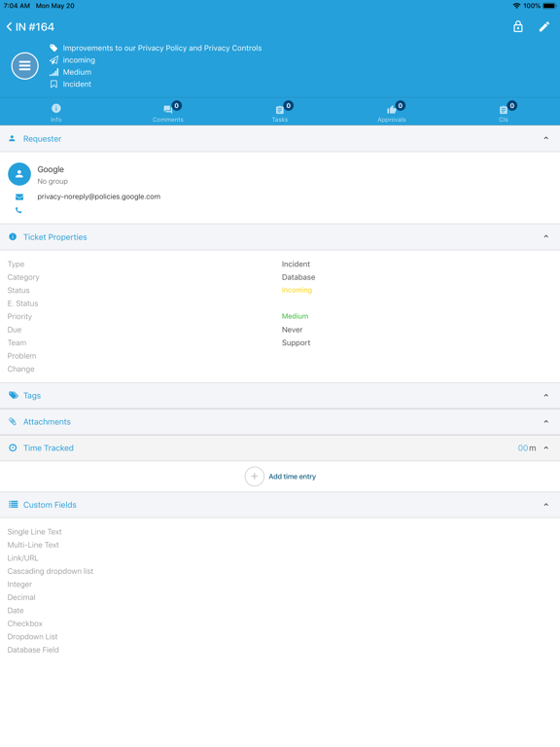This screenshot has height=747, width=560.
Task: Tap the Wi-Fi status bar icon
Action: click(x=516, y=6)
